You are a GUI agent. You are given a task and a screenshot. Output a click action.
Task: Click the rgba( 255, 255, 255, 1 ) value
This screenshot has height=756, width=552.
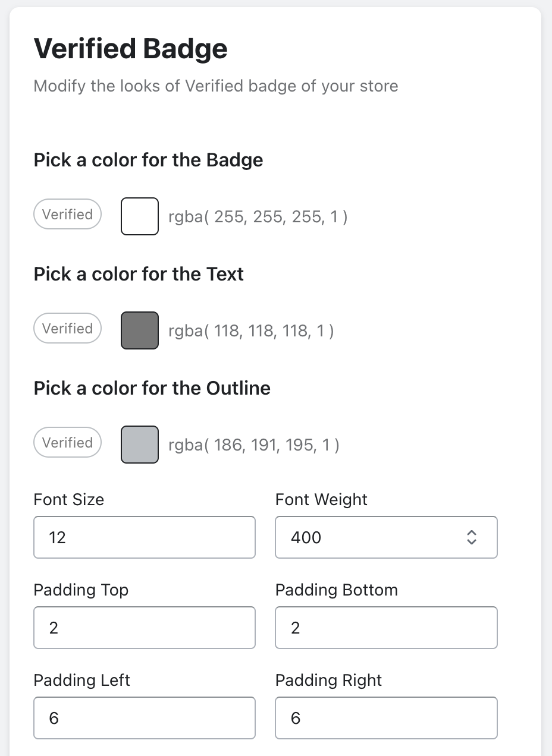(258, 217)
